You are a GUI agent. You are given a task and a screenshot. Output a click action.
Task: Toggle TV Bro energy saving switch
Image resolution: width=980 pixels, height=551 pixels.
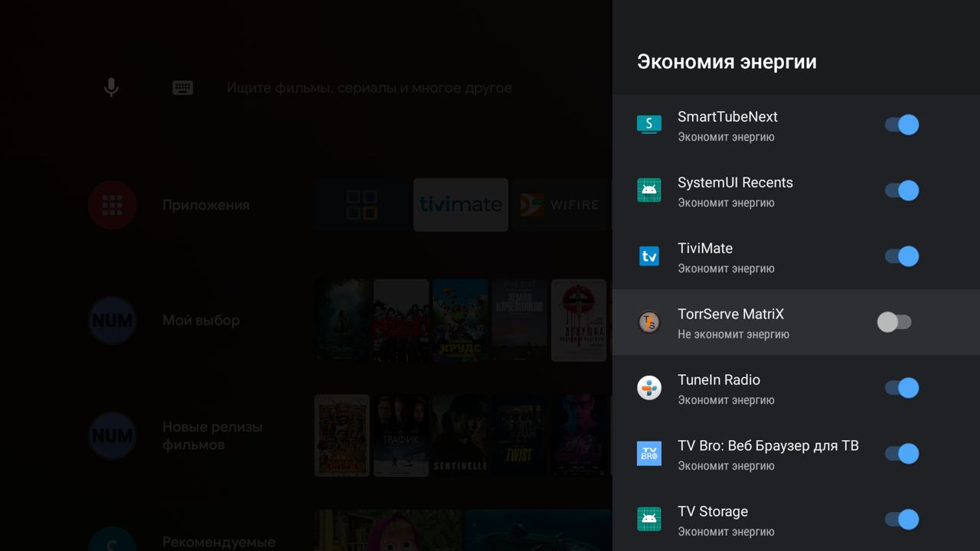point(902,454)
